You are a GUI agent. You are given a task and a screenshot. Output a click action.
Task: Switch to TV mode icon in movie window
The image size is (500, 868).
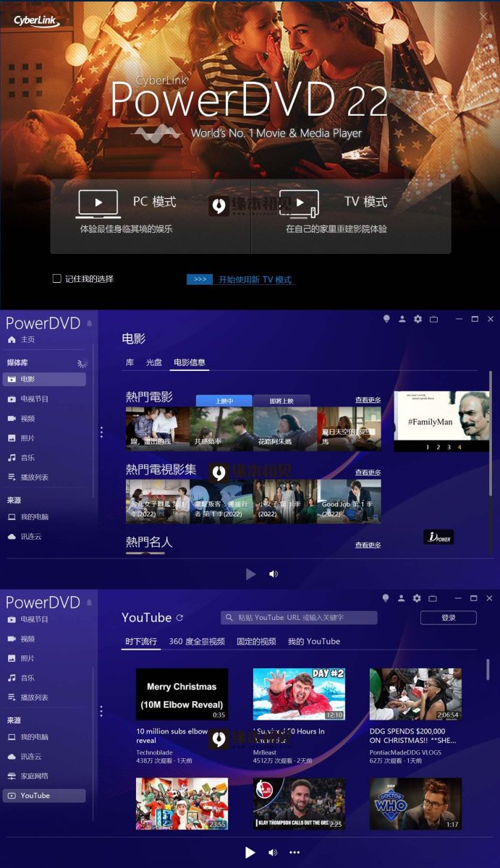(x=433, y=319)
